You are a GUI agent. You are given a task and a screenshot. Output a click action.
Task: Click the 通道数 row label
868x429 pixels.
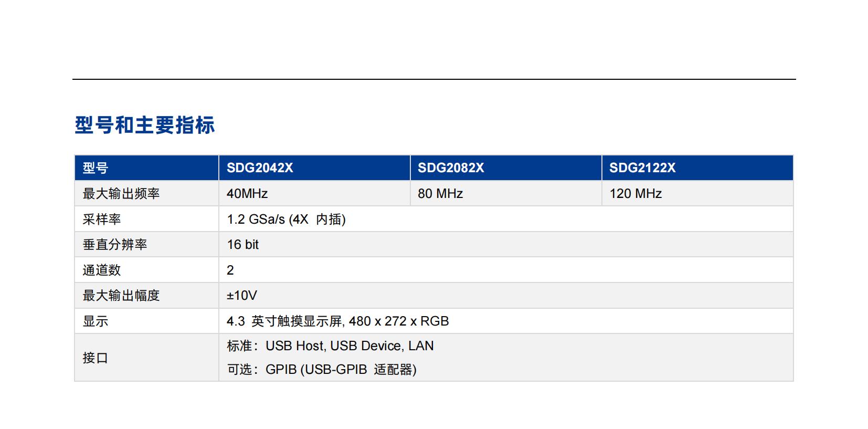pos(102,270)
